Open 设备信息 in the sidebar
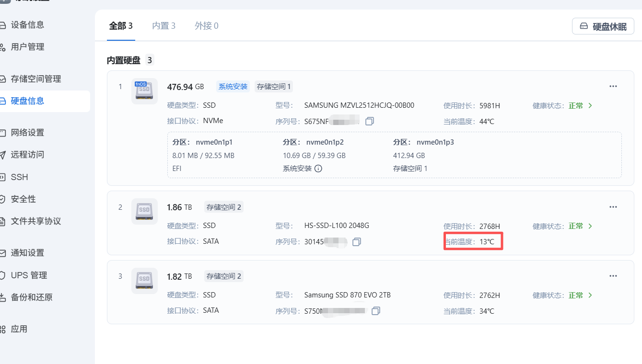The height and width of the screenshot is (364, 642). coord(27,25)
